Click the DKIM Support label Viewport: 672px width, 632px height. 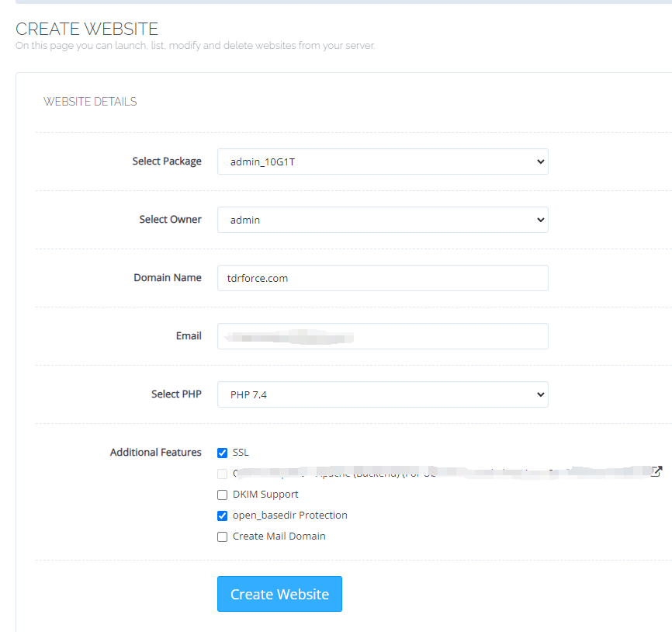(265, 495)
